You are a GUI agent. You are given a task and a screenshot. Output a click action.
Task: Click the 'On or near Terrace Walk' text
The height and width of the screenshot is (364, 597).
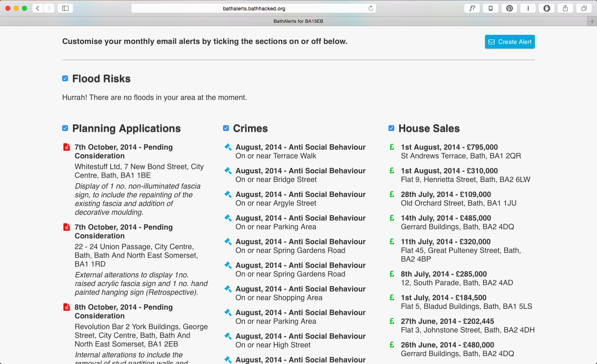[x=276, y=156]
